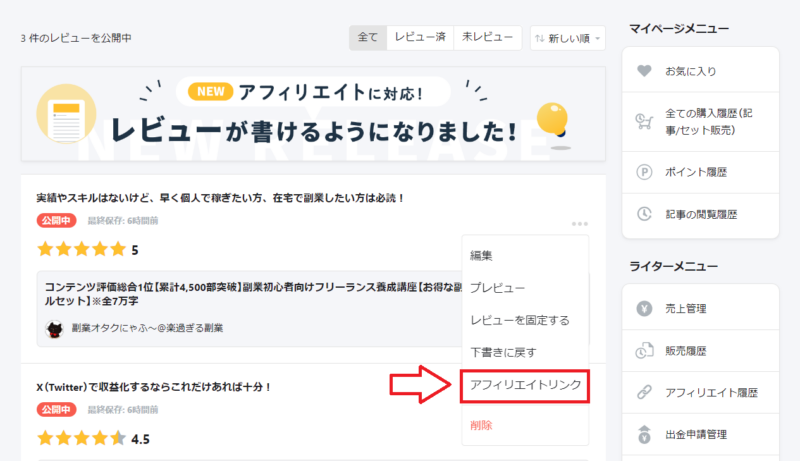The width and height of the screenshot is (800, 461).
Task: Open review titled 実績やスキルはないけど
Action: (220, 198)
